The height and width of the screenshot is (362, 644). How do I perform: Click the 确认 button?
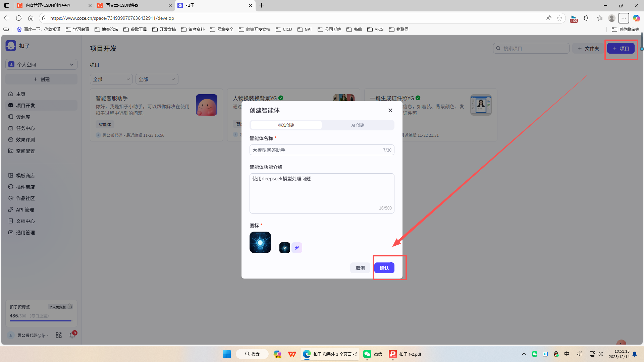(x=384, y=268)
